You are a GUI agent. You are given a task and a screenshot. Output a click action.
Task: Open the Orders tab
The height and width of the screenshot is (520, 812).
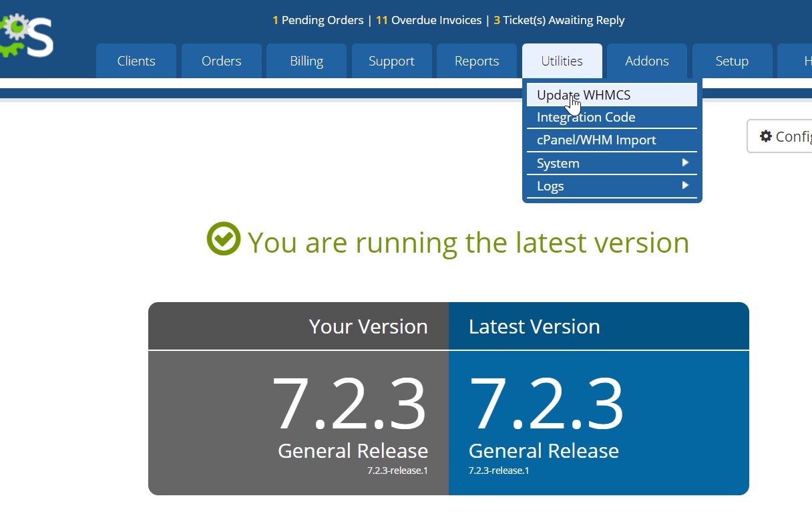click(221, 61)
